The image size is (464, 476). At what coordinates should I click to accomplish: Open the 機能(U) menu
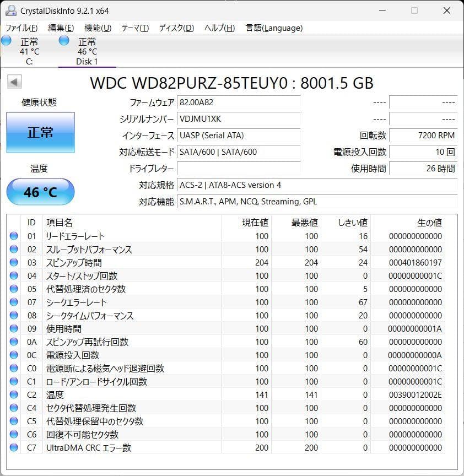98,28
